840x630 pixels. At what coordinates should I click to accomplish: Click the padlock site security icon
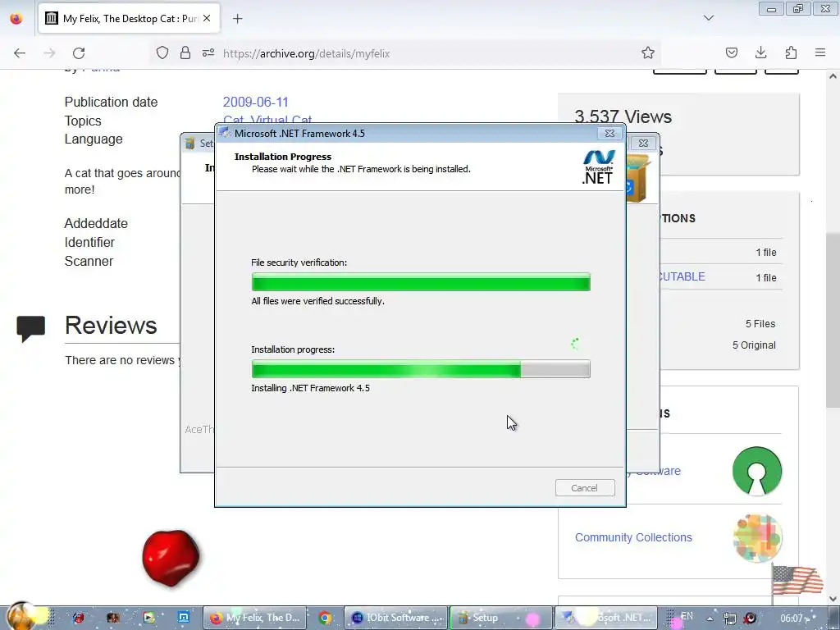pyautogui.click(x=185, y=53)
